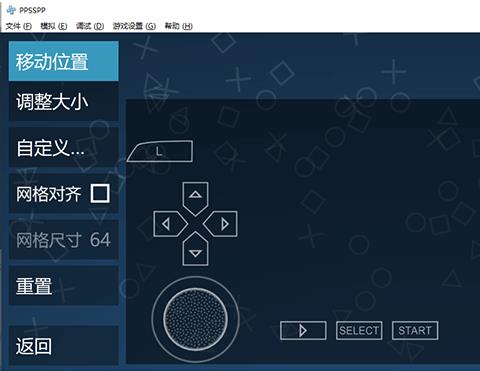480x371 pixels.
Task: Click the D-pad up arrow
Action: click(x=195, y=198)
